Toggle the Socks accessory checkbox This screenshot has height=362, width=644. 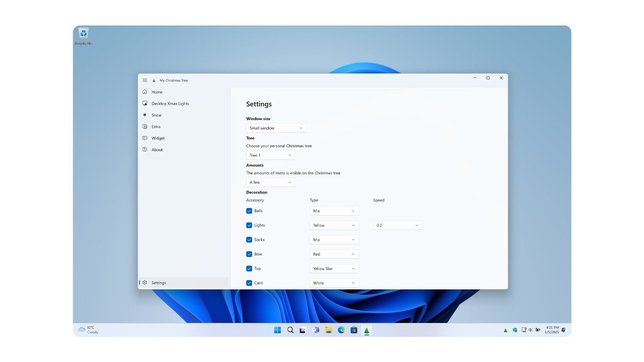[249, 239]
